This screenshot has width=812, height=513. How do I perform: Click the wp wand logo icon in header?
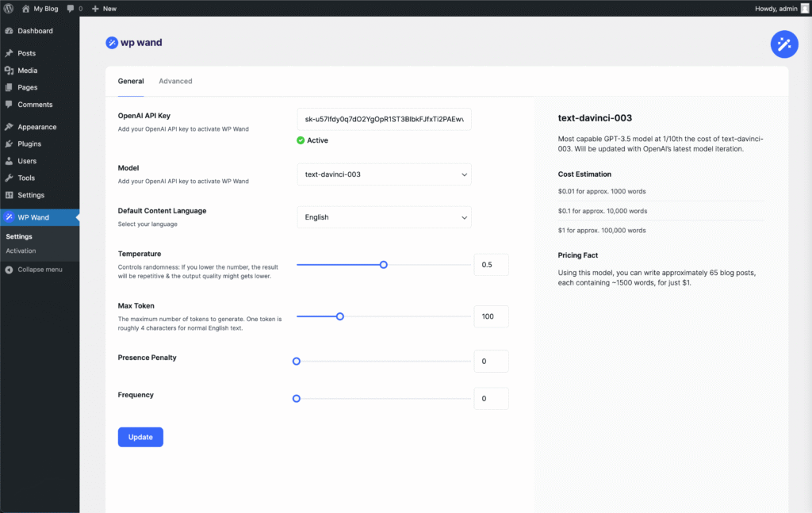click(x=112, y=43)
